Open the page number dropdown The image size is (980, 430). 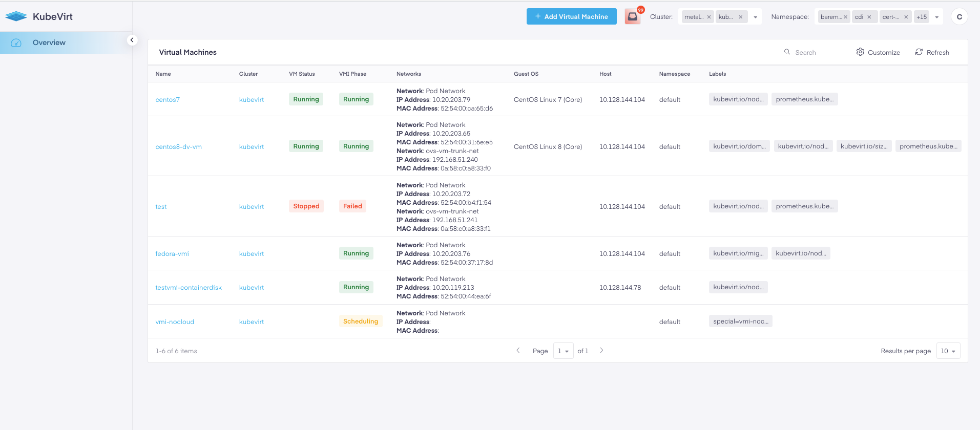563,351
